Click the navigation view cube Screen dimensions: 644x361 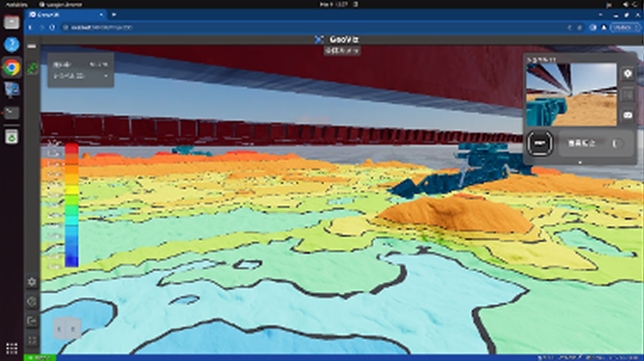(x=67, y=329)
